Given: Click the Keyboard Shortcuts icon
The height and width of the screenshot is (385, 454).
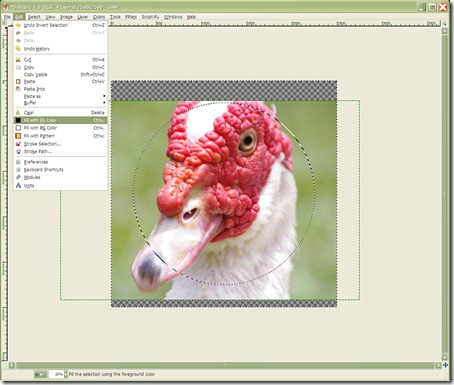Looking at the screenshot, I should pyautogui.click(x=18, y=170).
